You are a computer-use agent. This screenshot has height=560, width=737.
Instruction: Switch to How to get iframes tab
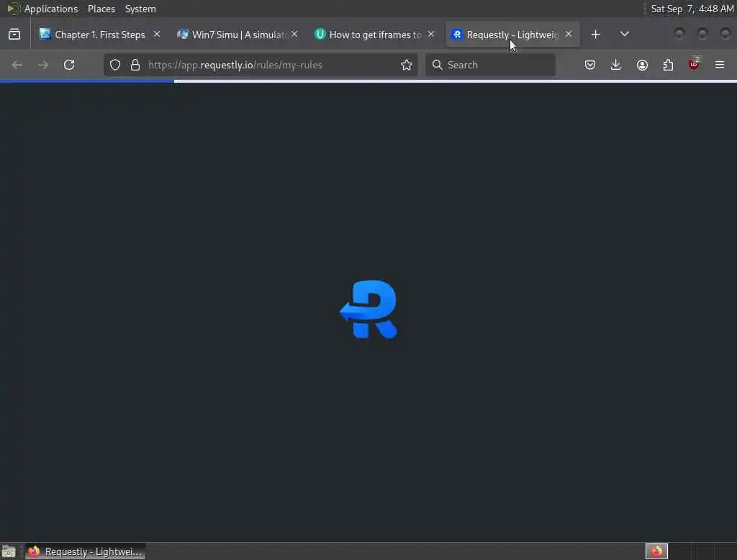point(374,35)
